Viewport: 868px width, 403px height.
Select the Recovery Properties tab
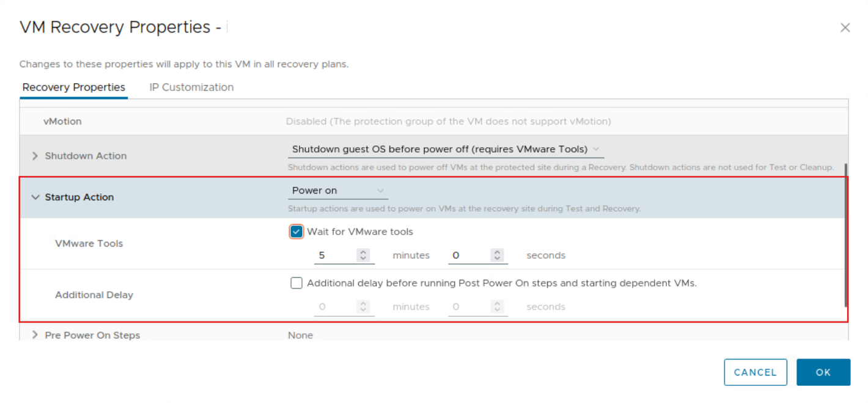click(73, 87)
